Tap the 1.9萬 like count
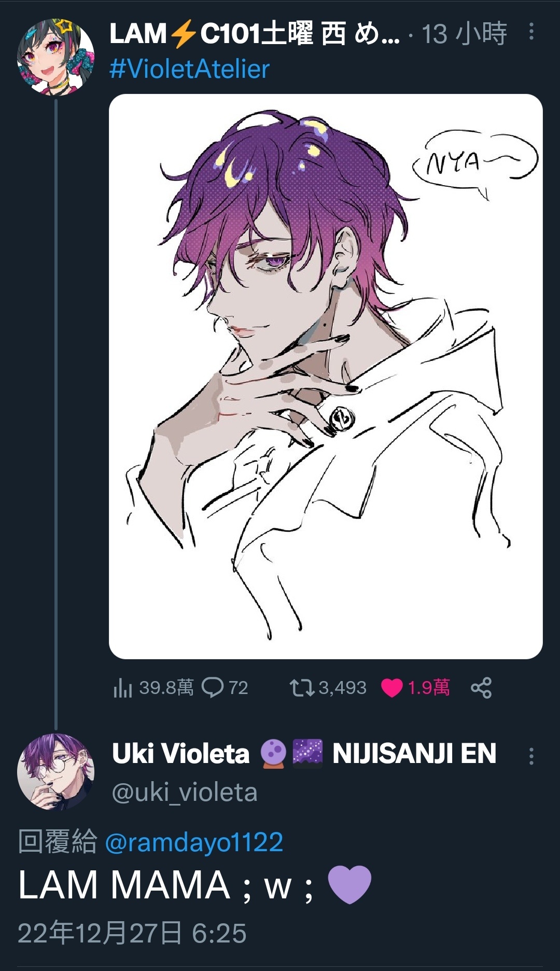 tap(429, 688)
